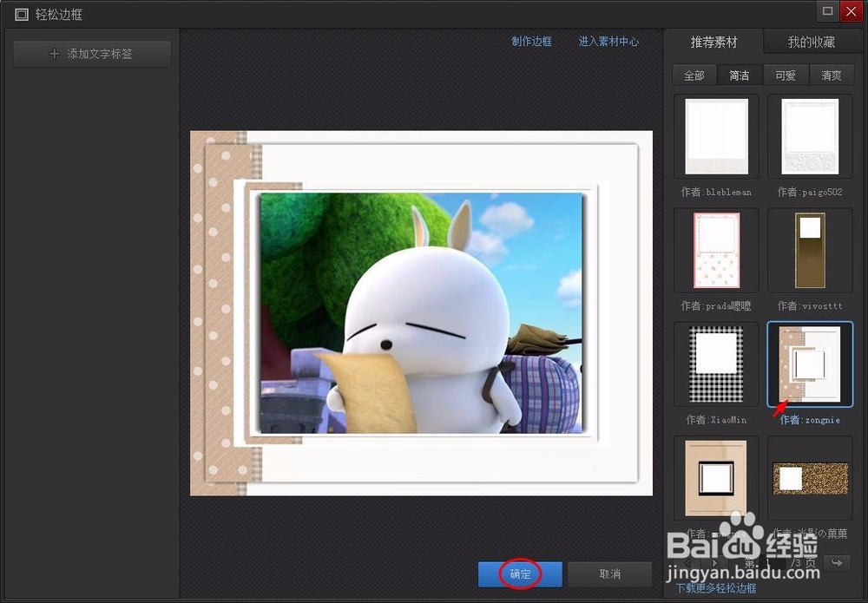Image resolution: width=868 pixels, height=603 pixels.
Task: Click author label 作者:zongnie
Action: pyautogui.click(x=809, y=420)
